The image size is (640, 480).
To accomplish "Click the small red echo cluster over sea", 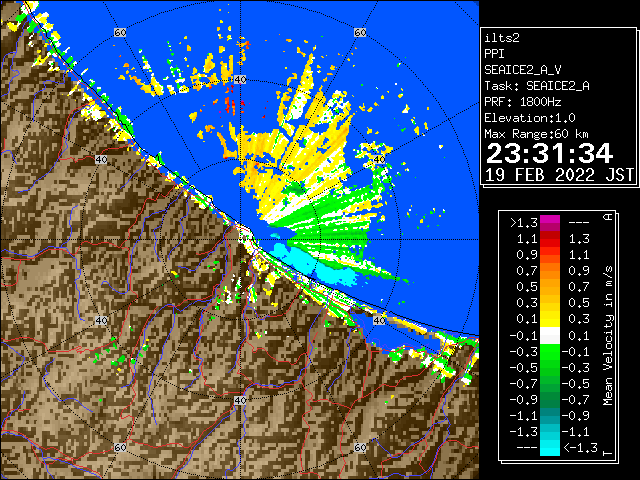I will (x=231, y=105).
